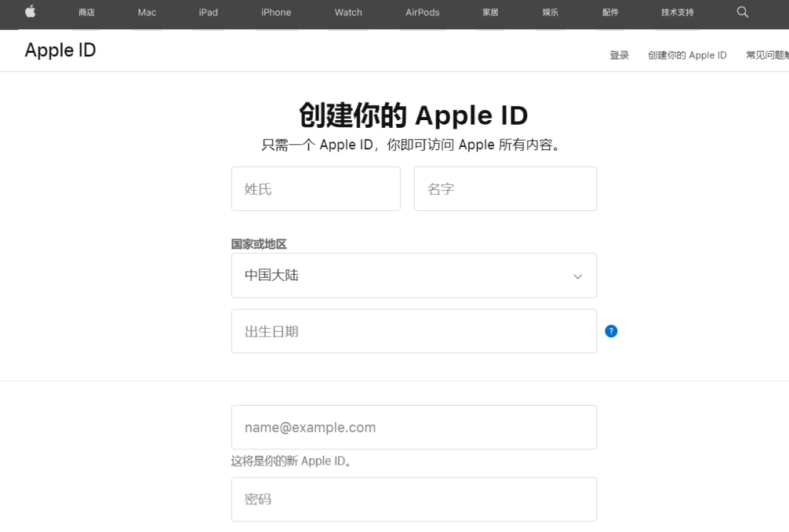Select the Mac menu icon area
The height and width of the screenshot is (532, 789).
[146, 12]
